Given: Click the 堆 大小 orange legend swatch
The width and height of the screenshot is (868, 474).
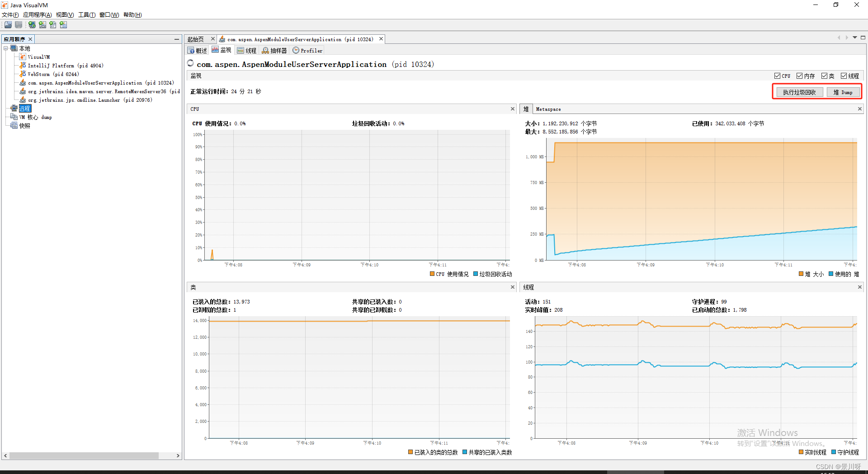Looking at the screenshot, I should (x=801, y=274).
